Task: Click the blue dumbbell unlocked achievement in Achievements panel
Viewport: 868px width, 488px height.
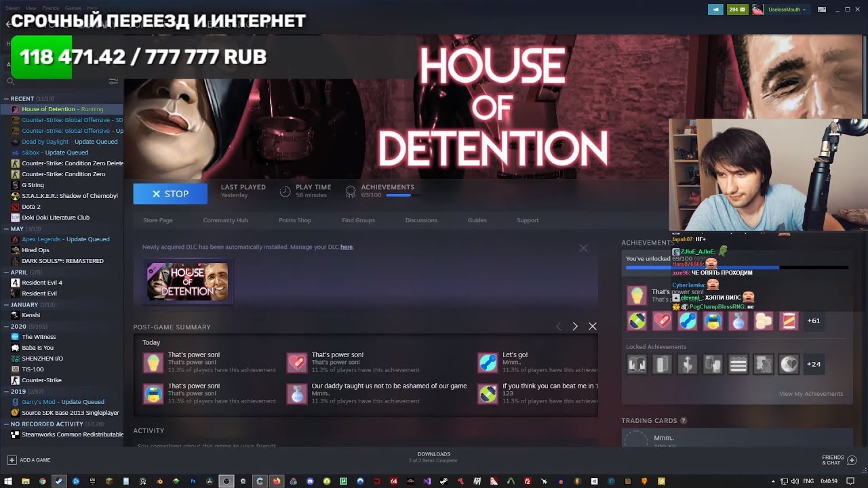Action: click(688, 321)
